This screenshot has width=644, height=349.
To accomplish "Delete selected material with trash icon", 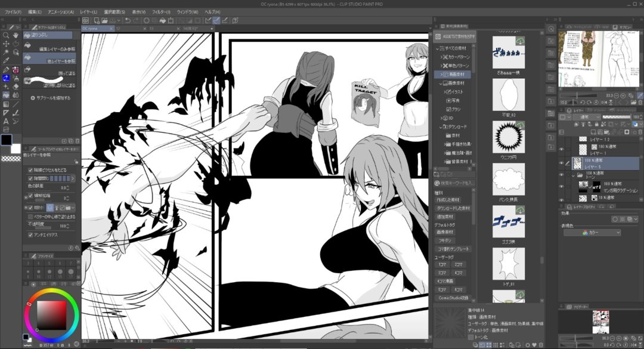I will (x=541, y=345).
